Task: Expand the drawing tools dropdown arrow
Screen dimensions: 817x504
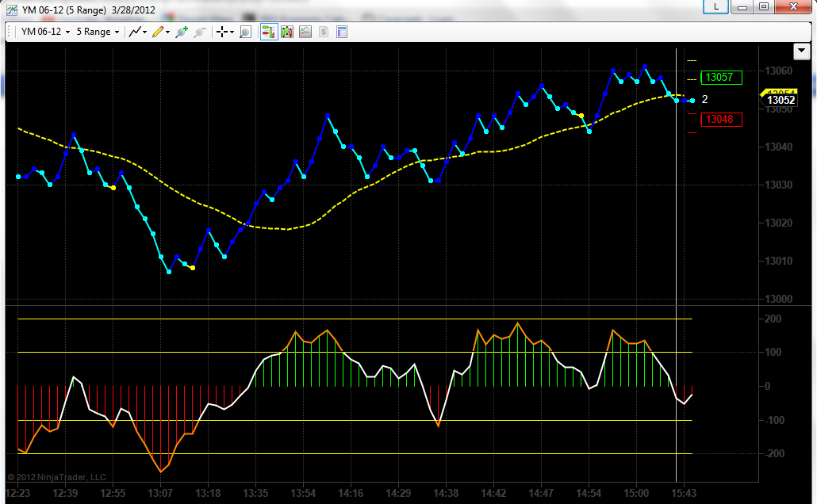Action: pyautogui.click(x=168, y=32)
